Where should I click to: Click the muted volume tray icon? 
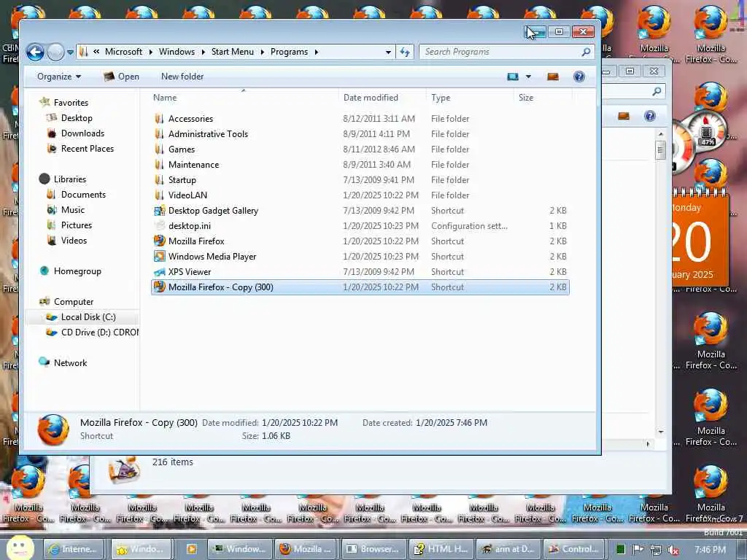pyautogui.click(x=673, y=550)
